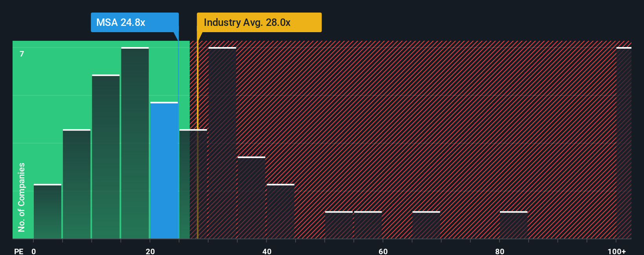Click the x-axis tick label 40

pos(267,251)
